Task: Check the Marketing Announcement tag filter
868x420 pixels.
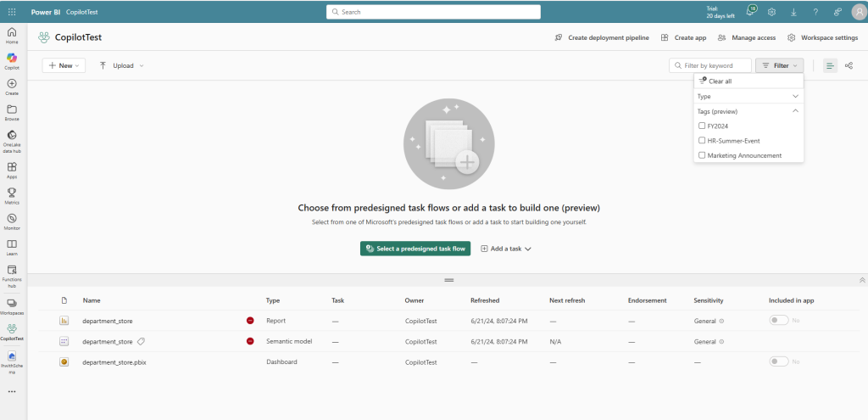Action: 702,156
